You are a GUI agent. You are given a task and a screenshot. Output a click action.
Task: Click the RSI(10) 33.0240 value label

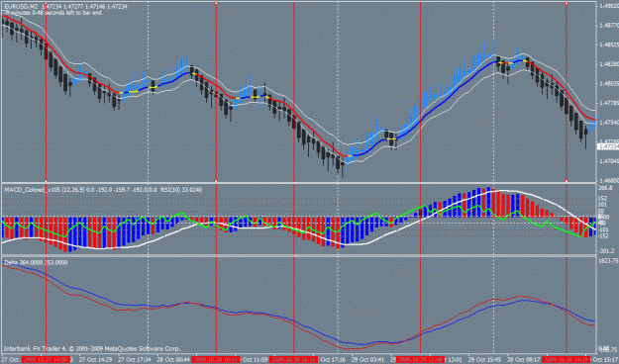tap(181, 190)
